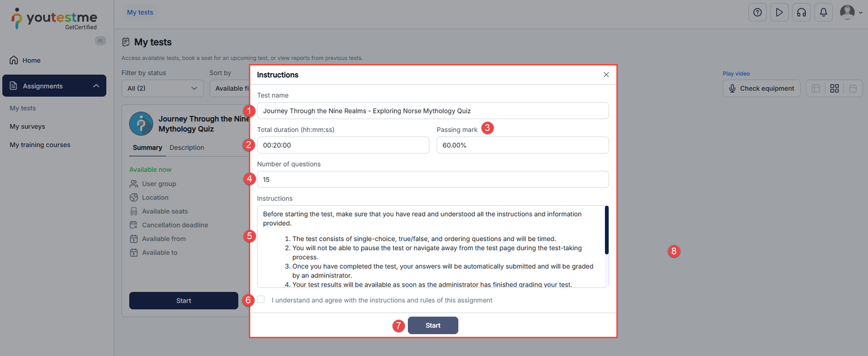Switch to grid view icon
The height and width of the screenshot is (356, 868).
834,88
